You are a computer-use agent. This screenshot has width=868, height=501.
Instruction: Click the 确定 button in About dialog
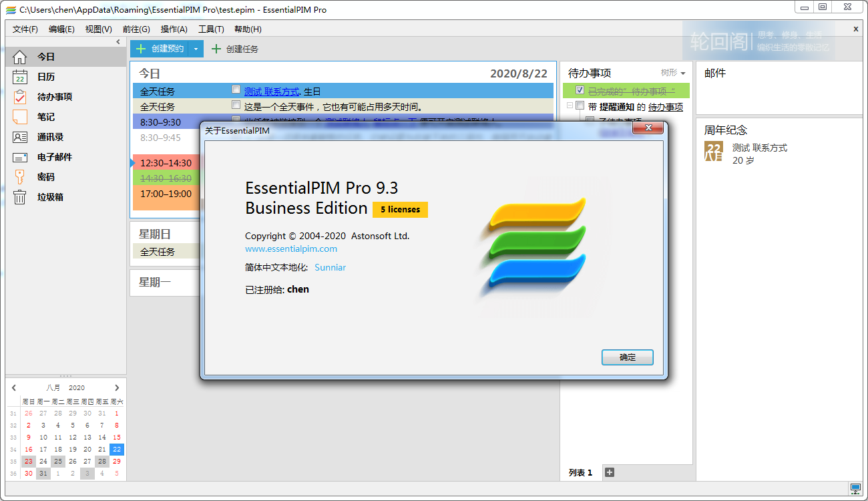pyautogui.click(x=627, y=357)
